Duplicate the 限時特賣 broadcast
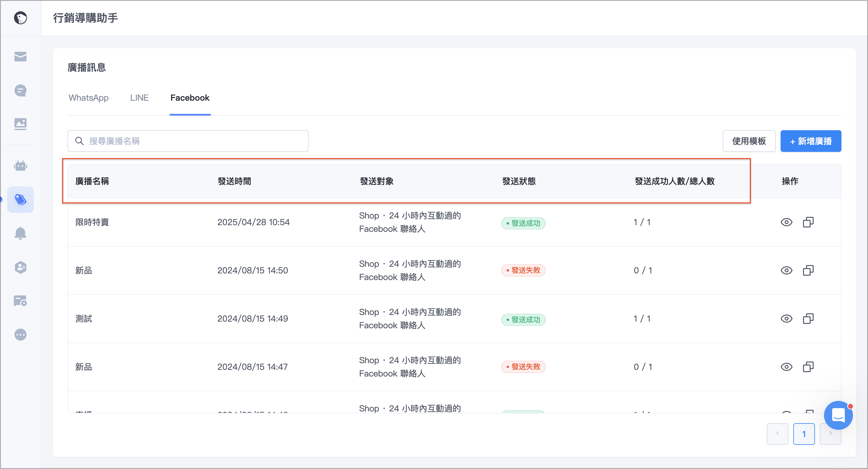 point(808,222)
